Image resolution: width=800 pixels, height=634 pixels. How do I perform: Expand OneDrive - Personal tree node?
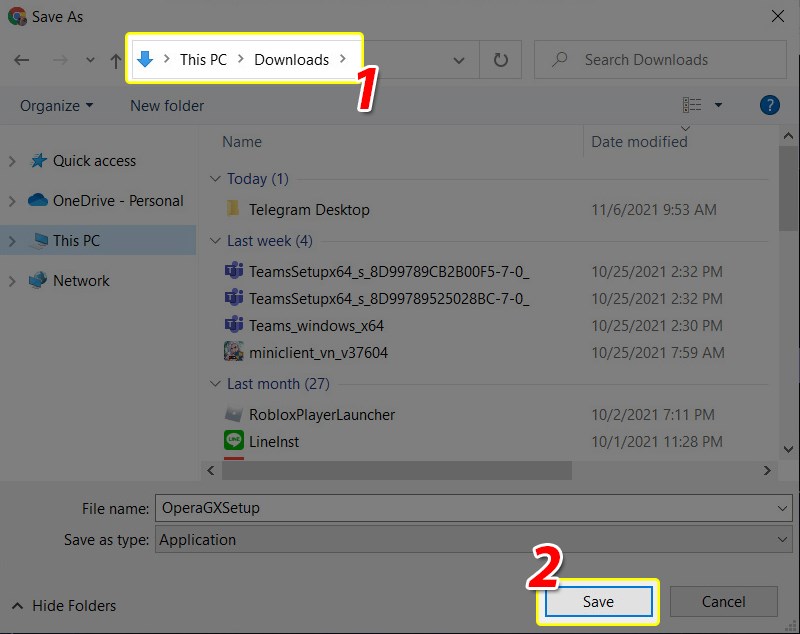pyautogui.click(x=12, y=201)
